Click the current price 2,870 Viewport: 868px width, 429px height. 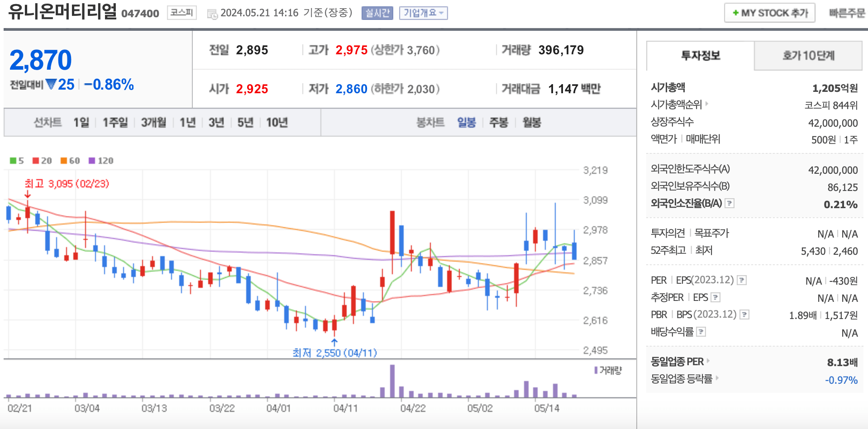41,60
